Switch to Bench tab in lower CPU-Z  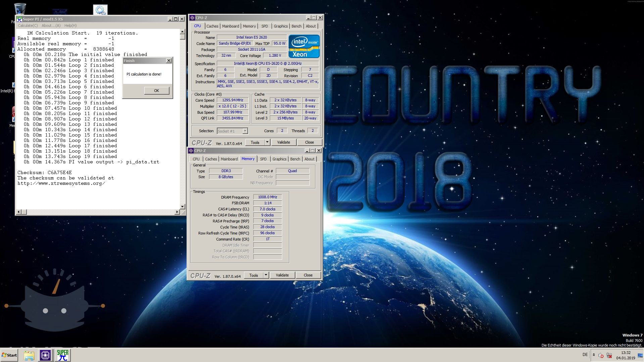[x=295, y=159]
